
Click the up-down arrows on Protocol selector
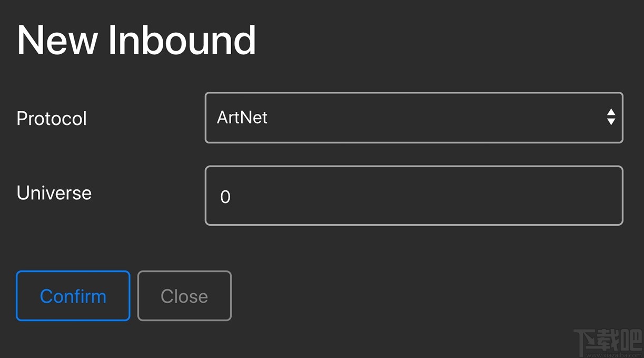[x=611, y=117]
